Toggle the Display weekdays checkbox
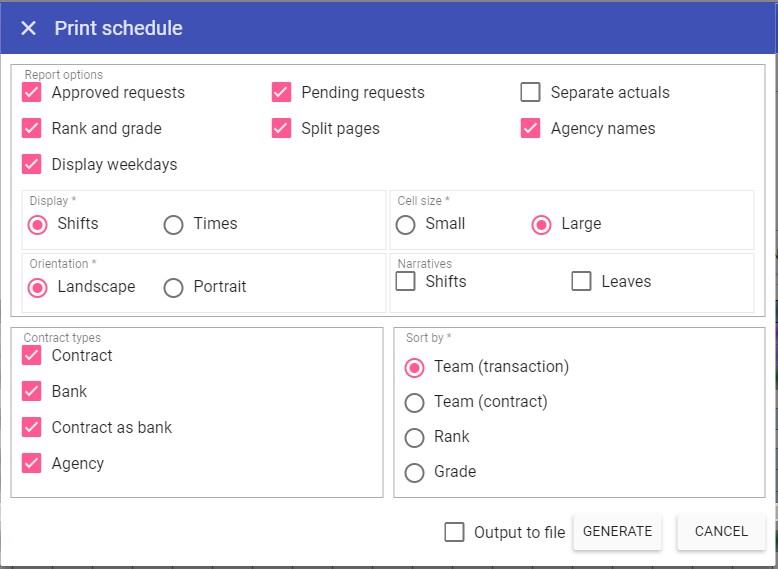This screenshot has width=778, height=569. [32, 165]
